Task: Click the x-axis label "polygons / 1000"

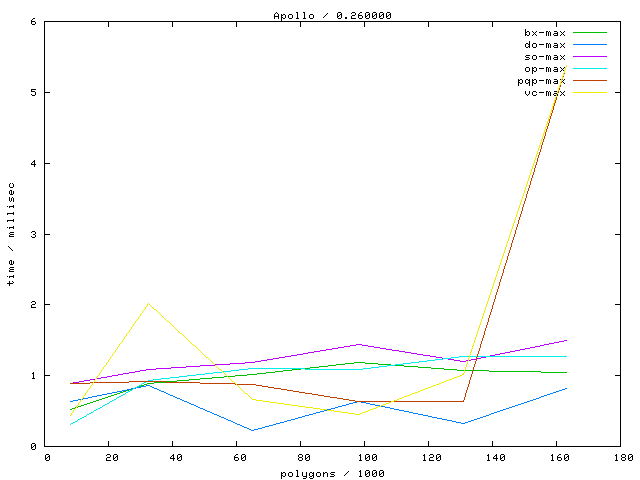Action: click(331, 473)
